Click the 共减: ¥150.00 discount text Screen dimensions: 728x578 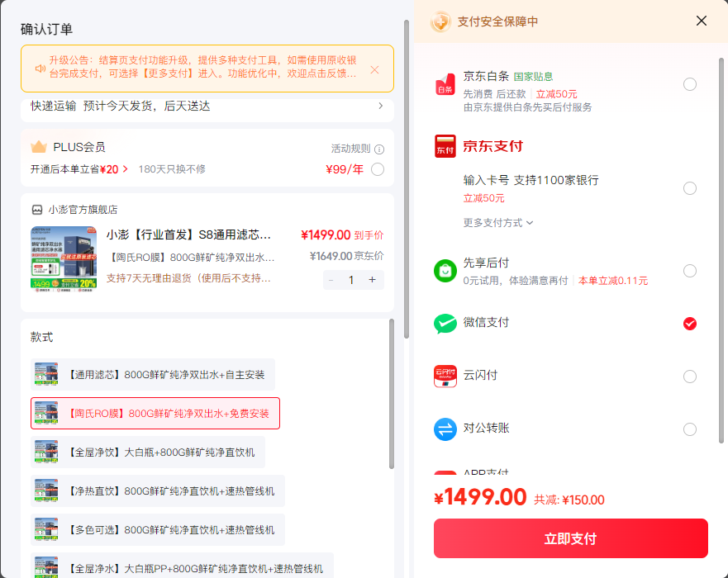(x=569, y=500)
